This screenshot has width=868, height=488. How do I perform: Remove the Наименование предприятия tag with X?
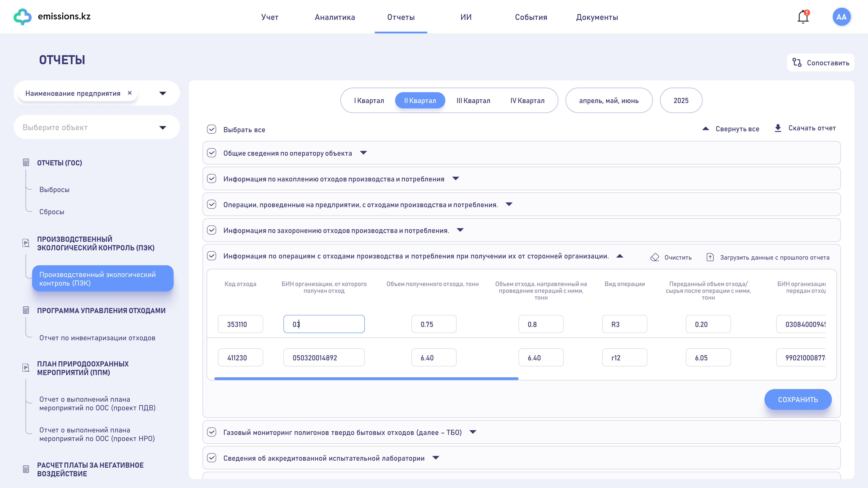[x=130, y=93]
